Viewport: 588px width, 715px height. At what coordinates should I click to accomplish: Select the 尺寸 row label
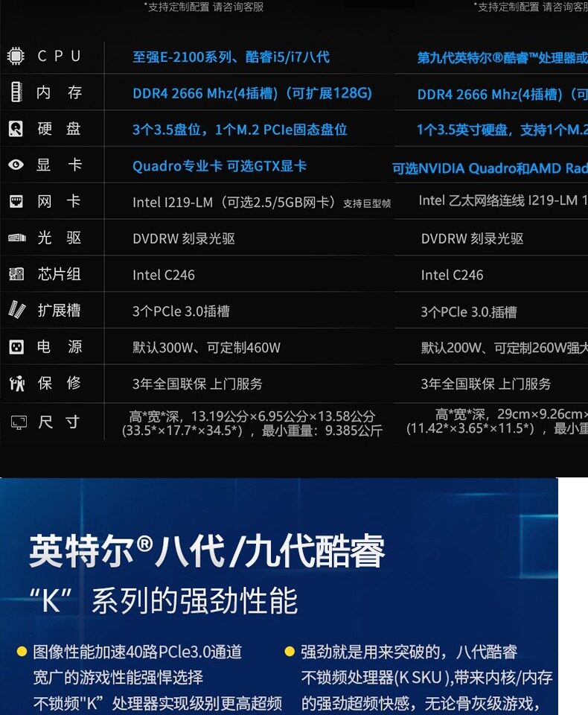click(60, 422)
